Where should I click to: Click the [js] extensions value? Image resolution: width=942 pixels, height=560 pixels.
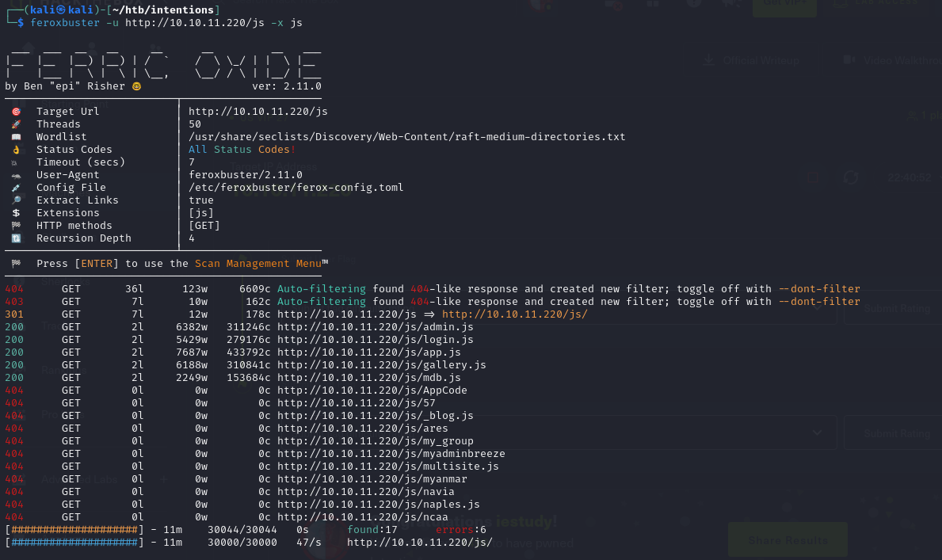[201, 213]
